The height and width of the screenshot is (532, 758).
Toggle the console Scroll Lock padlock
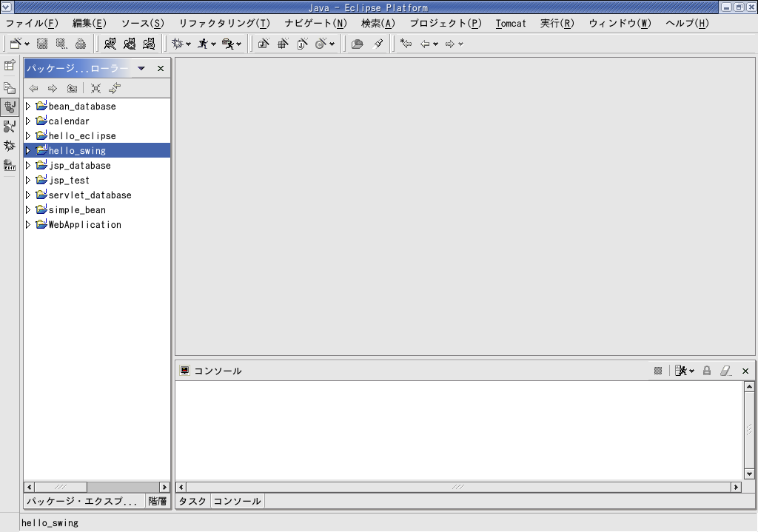click(707, 371)
